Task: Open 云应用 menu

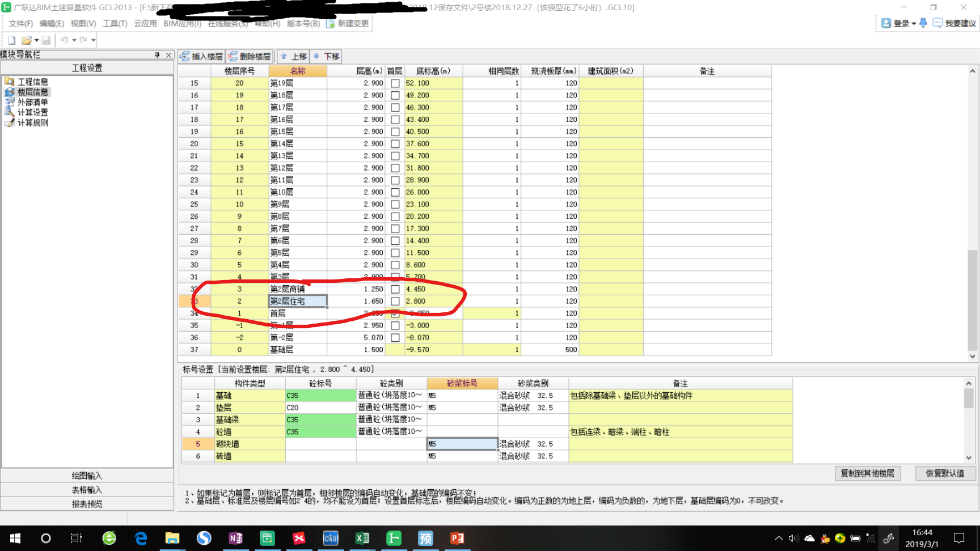Action: pyautogui.click(x=145, y=23)
